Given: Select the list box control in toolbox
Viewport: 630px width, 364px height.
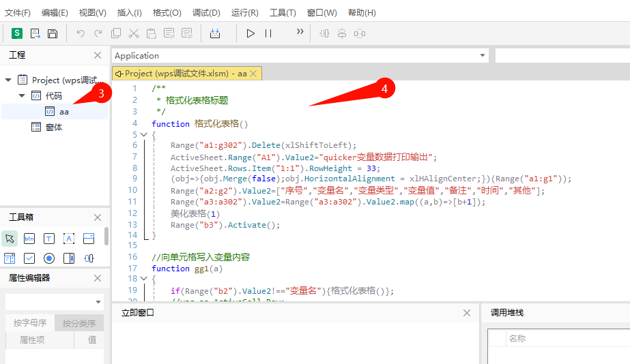Looking at the screenshot, I should [10, 258].
